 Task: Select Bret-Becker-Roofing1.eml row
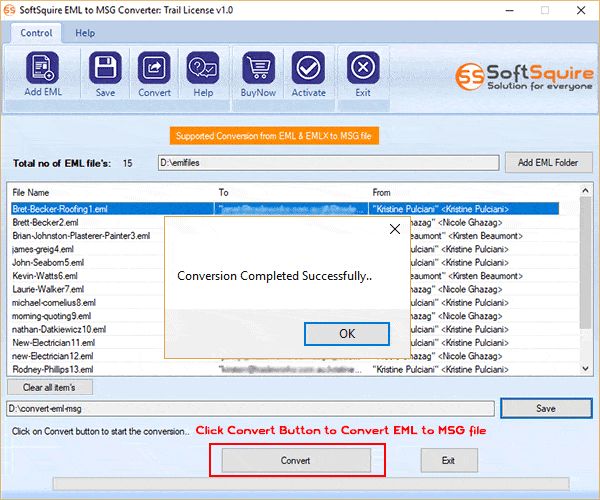pos(285,209)
